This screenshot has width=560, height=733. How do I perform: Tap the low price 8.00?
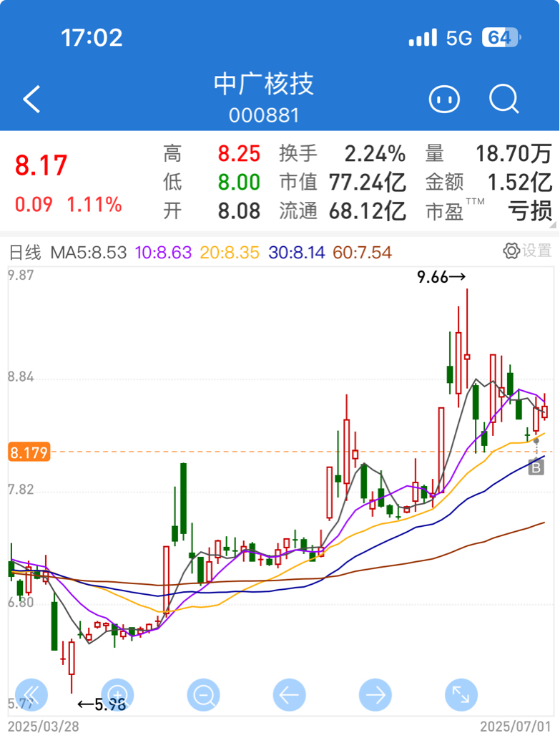pyautogui.click(x=239, y=182)
